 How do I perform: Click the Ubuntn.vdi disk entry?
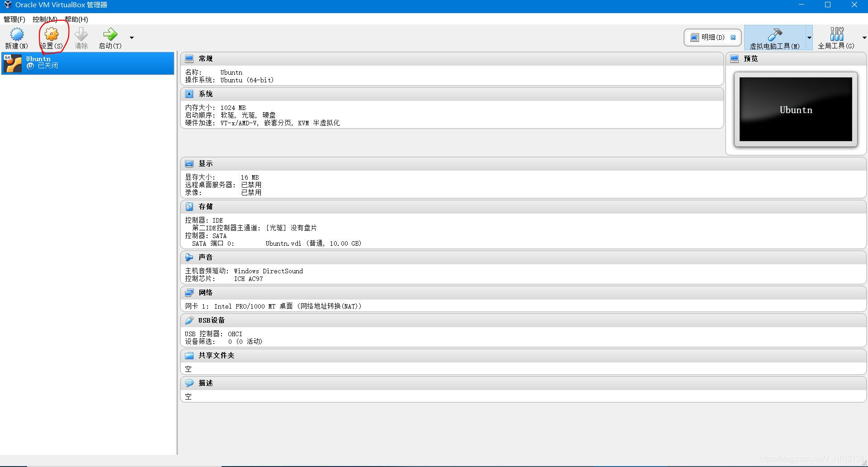coord(313,243)
